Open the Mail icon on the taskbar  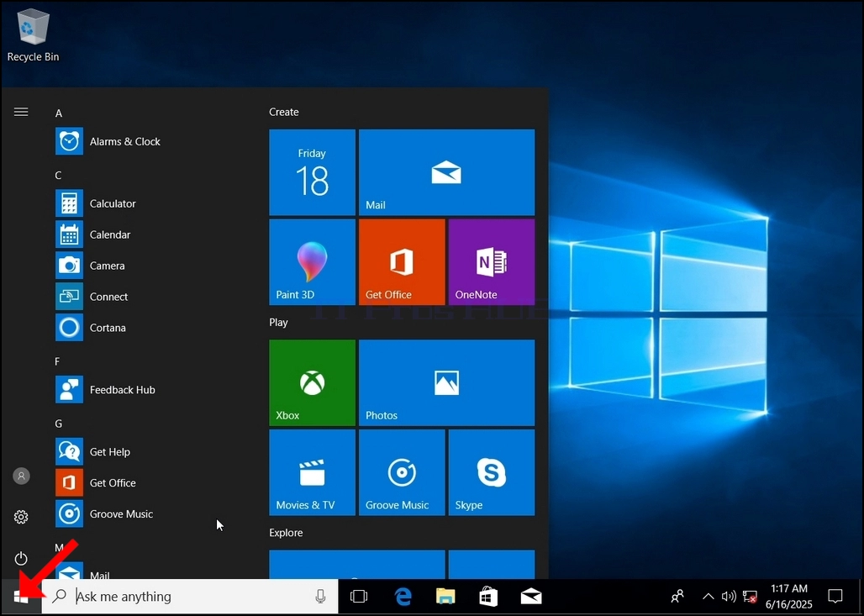(x=531, y=597)
